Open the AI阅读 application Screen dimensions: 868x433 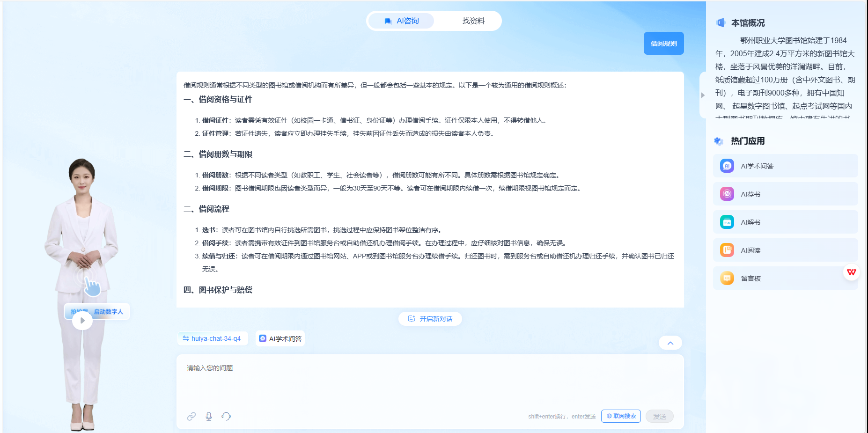785,250
